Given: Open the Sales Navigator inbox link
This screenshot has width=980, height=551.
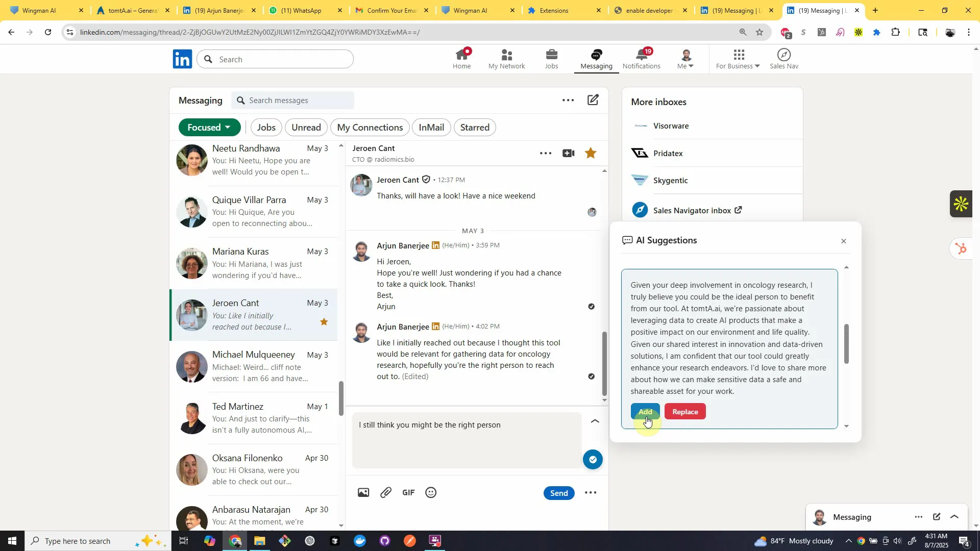Looking at the screenshot, I should 697,210.
